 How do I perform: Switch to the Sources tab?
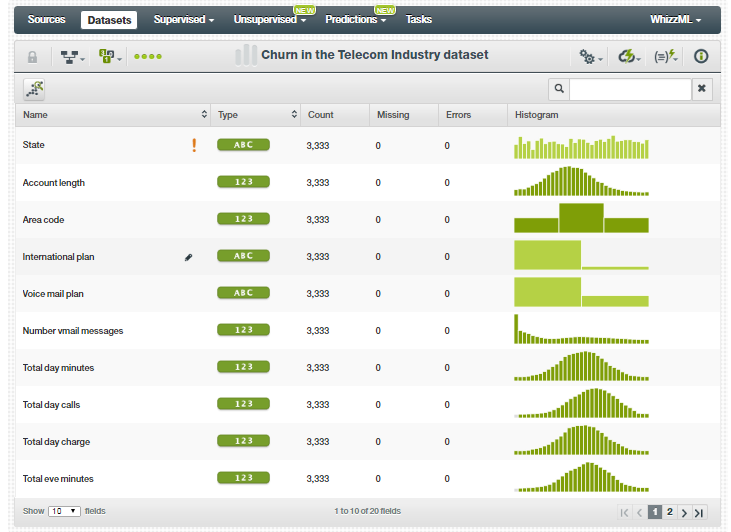click(x=47, y=20)
